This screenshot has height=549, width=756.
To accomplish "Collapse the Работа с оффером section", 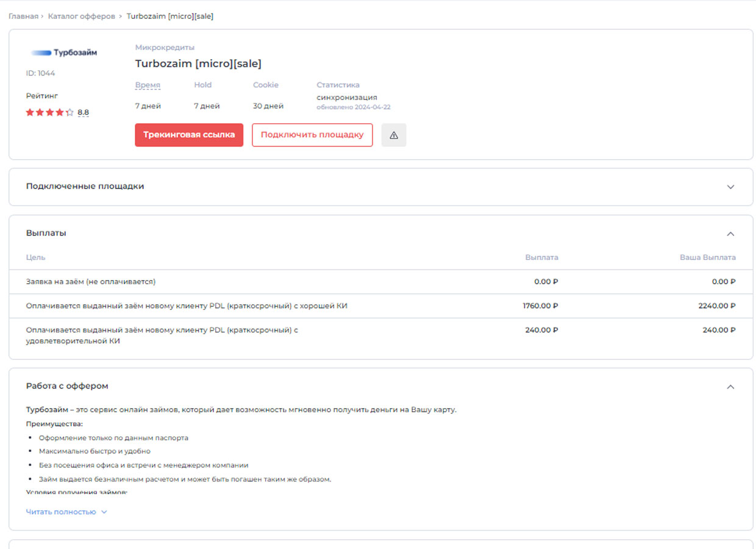I will tap(730, 387).
